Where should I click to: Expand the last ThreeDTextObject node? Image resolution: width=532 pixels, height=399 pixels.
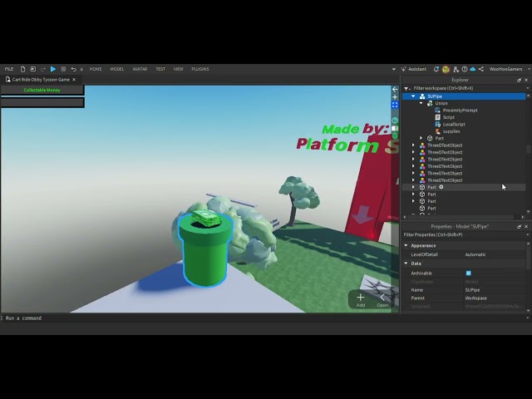tap(413, 180)
